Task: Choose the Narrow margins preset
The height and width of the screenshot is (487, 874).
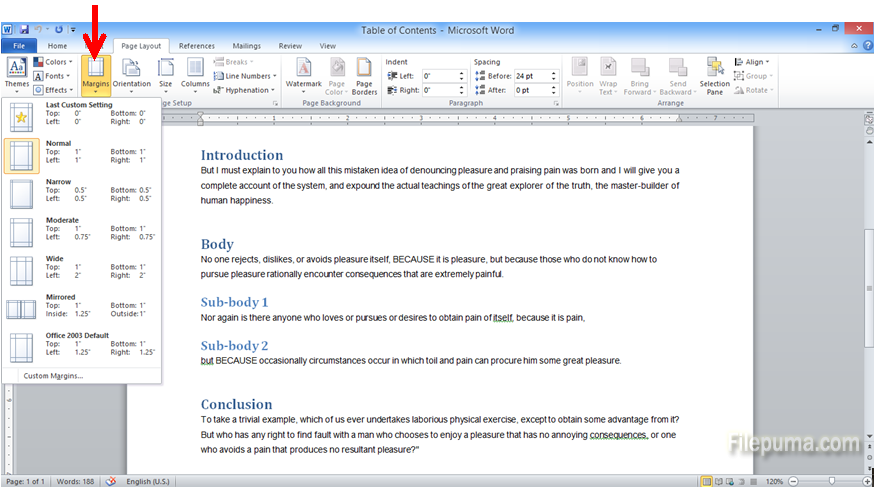Action: [x=82, y=194]
